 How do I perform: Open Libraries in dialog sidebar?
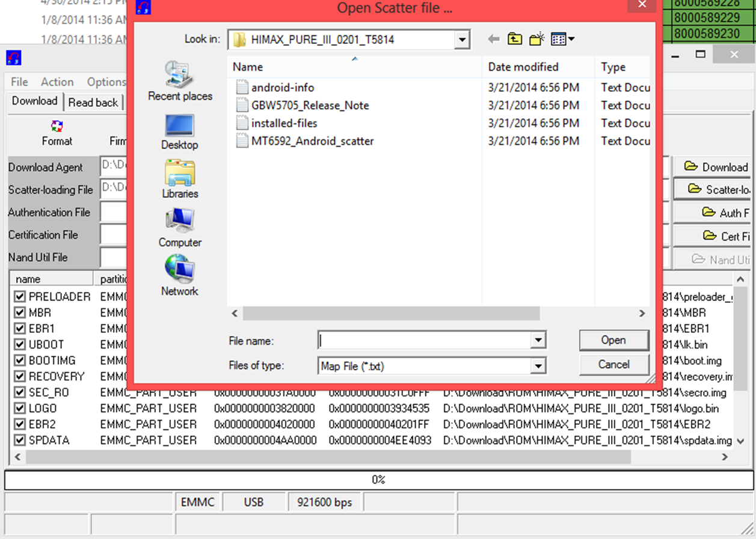click(x=180, y=179)
